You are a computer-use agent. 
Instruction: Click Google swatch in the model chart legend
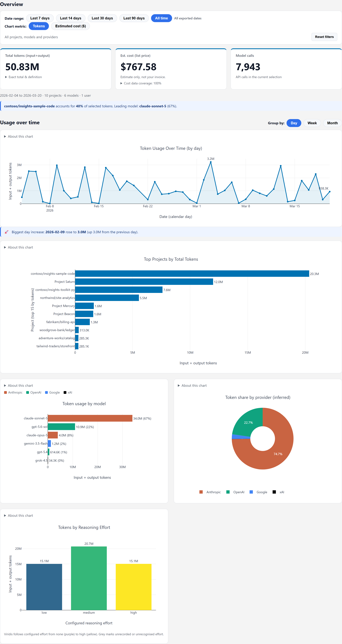[46, 392]
